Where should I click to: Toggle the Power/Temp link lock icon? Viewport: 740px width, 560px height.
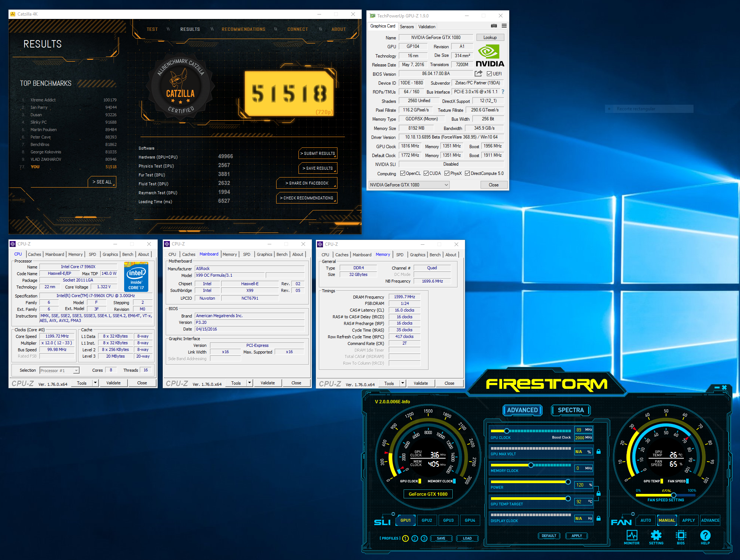[598, 493]
